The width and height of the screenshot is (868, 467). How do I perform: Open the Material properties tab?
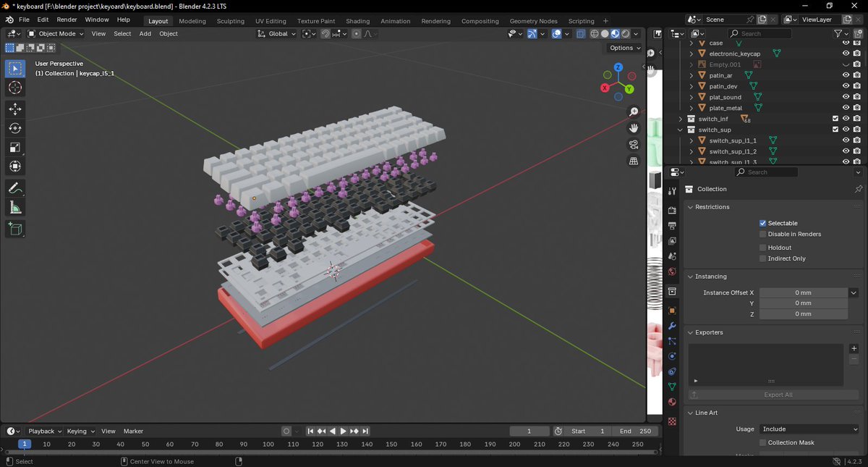(672, 402)
